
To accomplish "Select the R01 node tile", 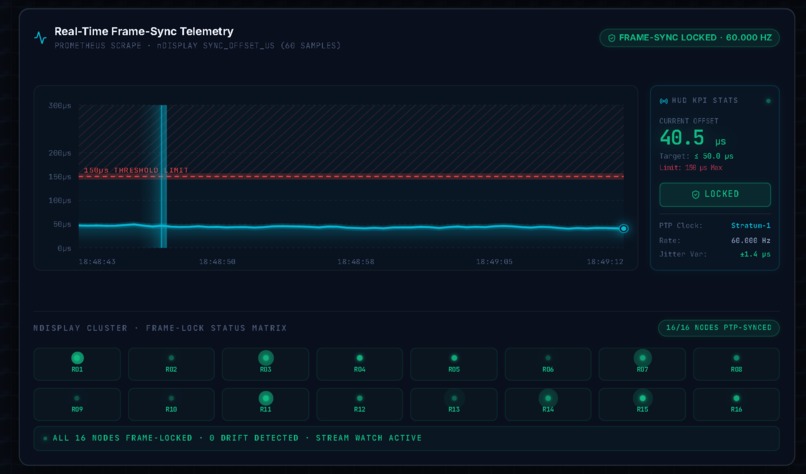I will click(77, 363).
